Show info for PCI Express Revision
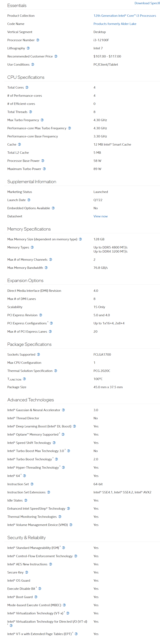Viewport: 160px width, 644px height. (x=41, y=315)
